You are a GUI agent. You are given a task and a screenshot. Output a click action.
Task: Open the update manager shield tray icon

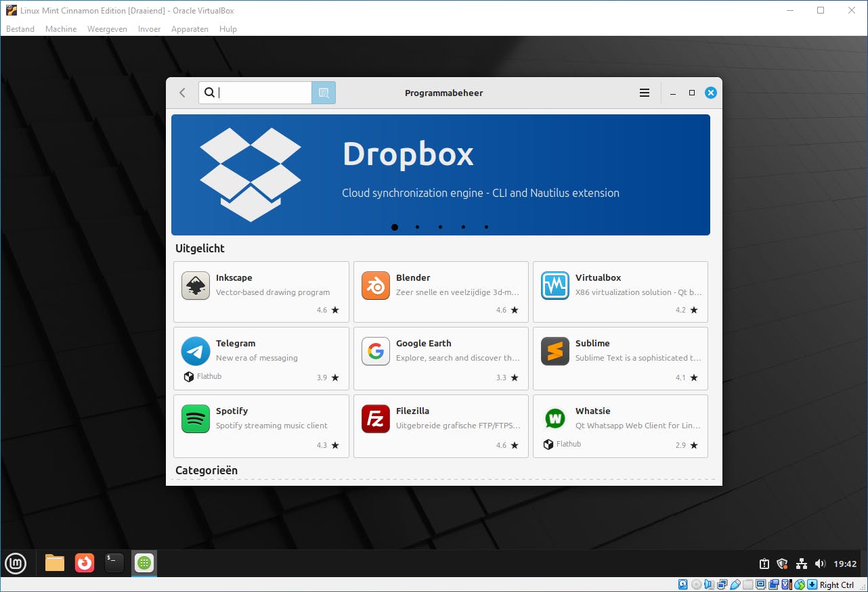click(x=783, y=564)
